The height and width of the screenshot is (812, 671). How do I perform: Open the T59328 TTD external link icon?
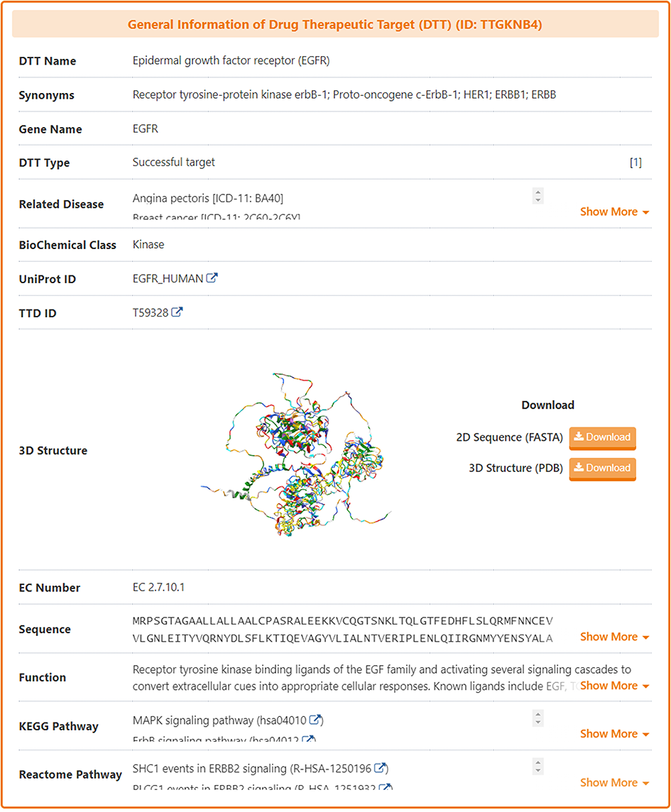177,312
